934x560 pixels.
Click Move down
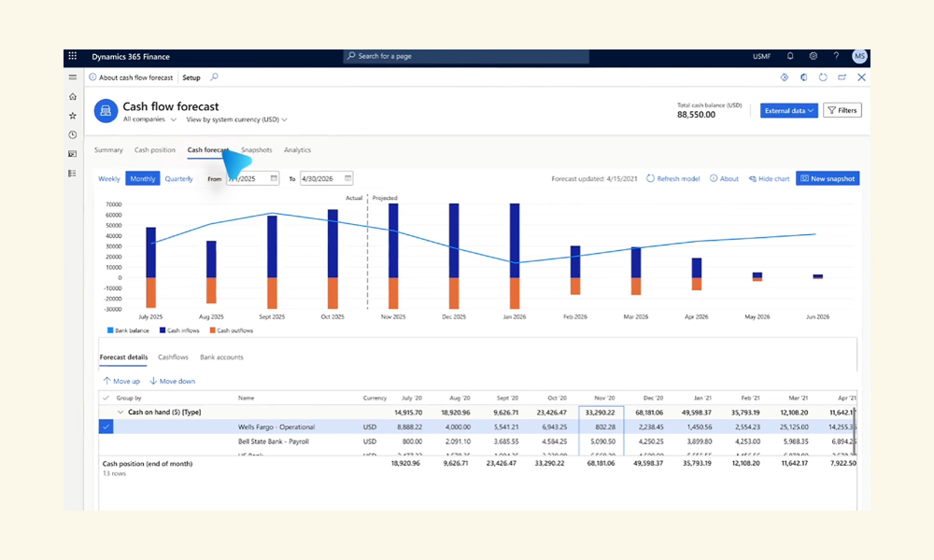172,381
